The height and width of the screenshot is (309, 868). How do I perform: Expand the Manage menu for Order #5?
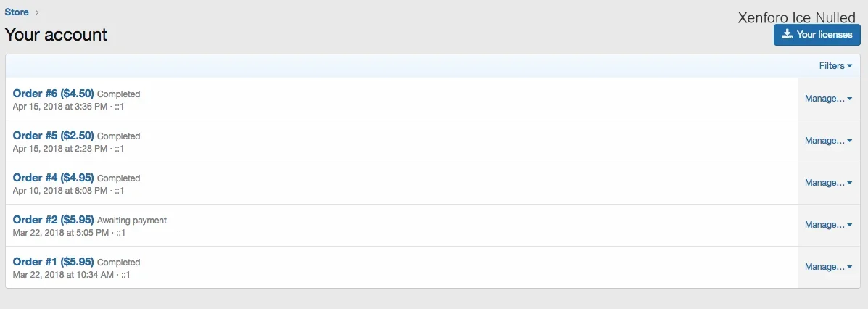coord(828,141)
